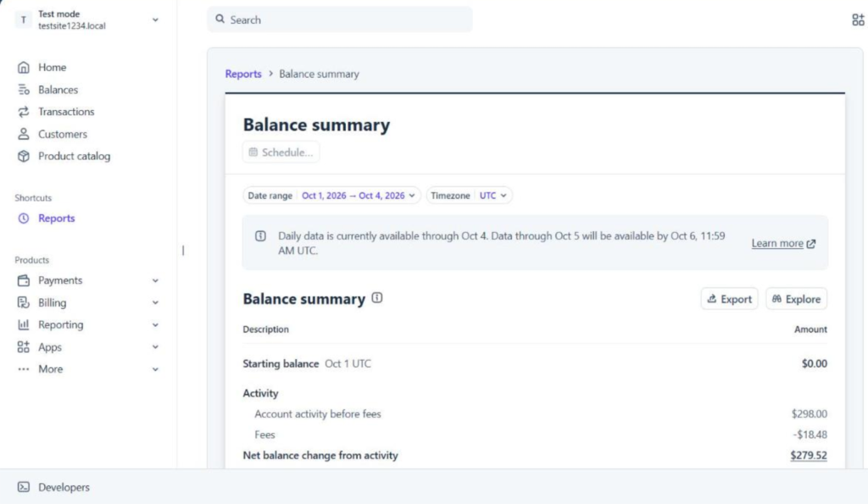Expand the Payments menu chevron
The height and width of the screenshot is (504, 868).
(x=156, y=280)
